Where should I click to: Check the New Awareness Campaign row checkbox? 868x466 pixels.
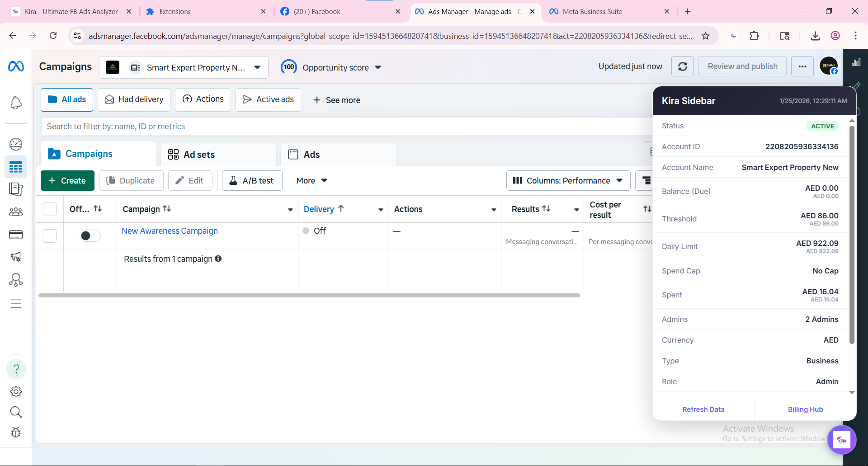tap(50, 235)
